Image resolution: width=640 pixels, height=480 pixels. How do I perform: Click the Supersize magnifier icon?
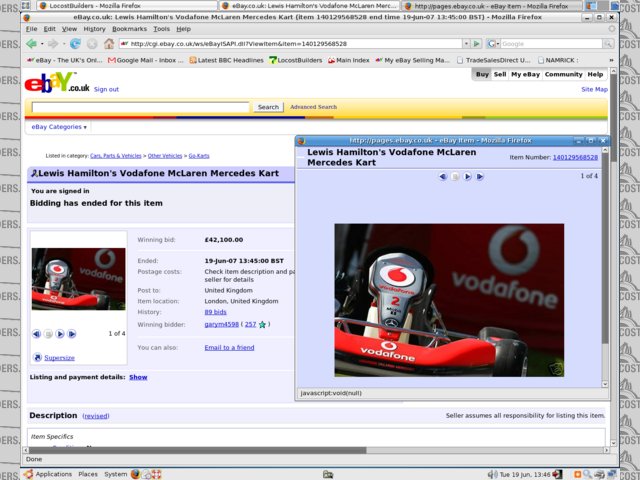pyautogui.click(x=37, y=358)
